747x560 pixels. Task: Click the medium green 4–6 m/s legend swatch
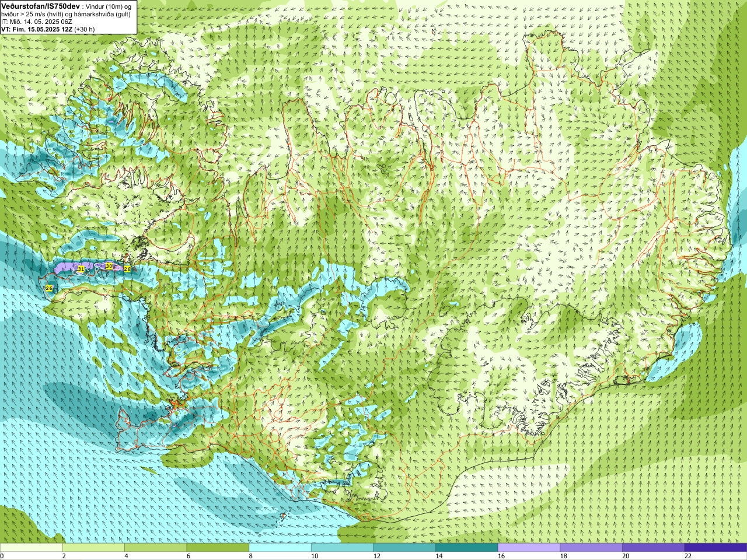pyautogui.click(x=155, y=548)
